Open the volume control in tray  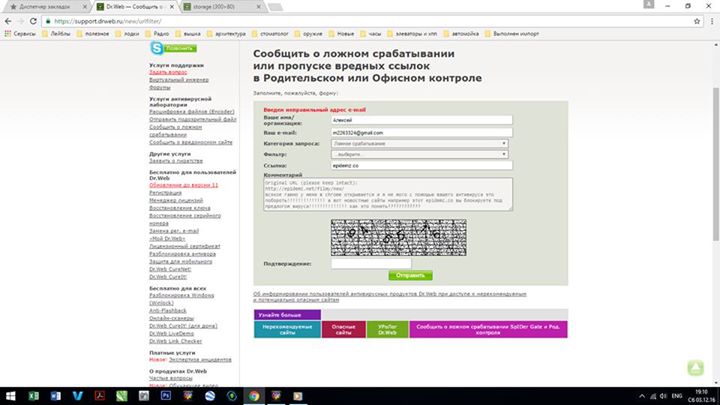coord(663,396)
